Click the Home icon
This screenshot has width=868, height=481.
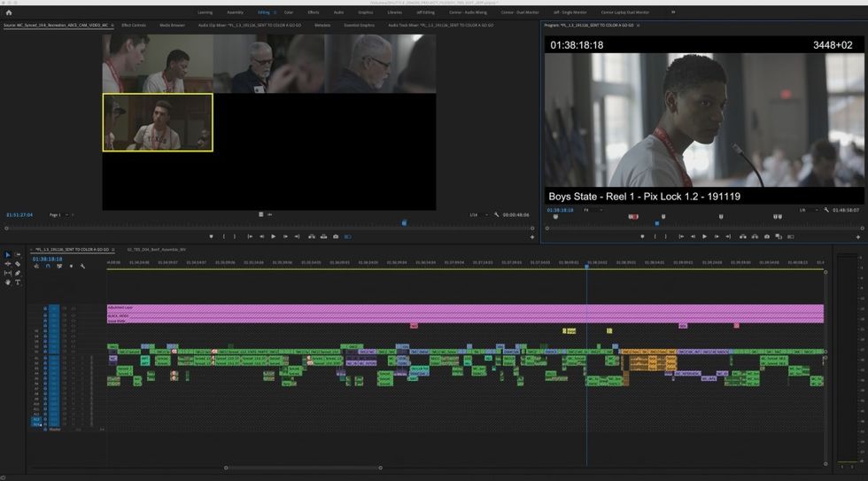pos(8,12)
